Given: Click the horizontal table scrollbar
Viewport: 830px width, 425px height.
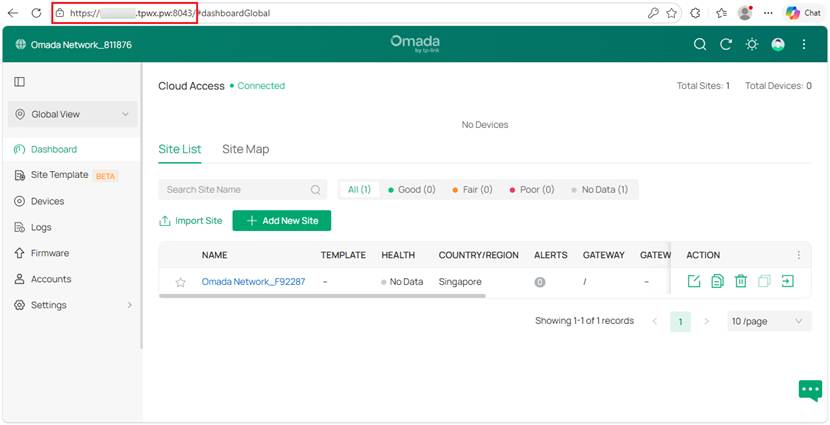Looking at the screenshot, I should [x=322, y=295].
